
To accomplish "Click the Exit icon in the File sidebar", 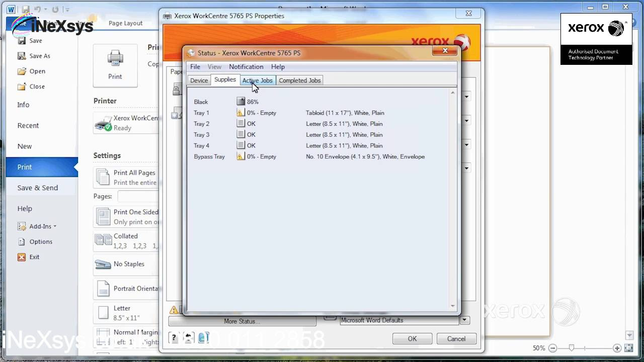I will point(22,257).
